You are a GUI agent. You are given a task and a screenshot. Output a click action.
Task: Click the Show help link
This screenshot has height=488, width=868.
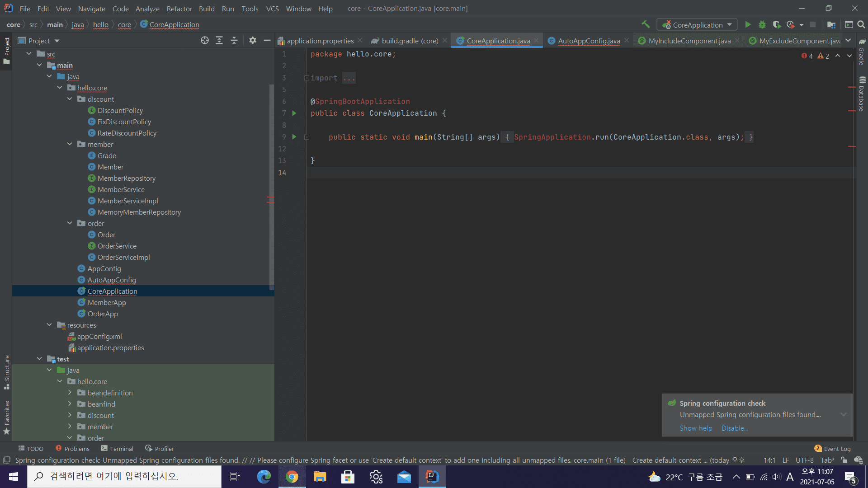click(x=696, y=428)
